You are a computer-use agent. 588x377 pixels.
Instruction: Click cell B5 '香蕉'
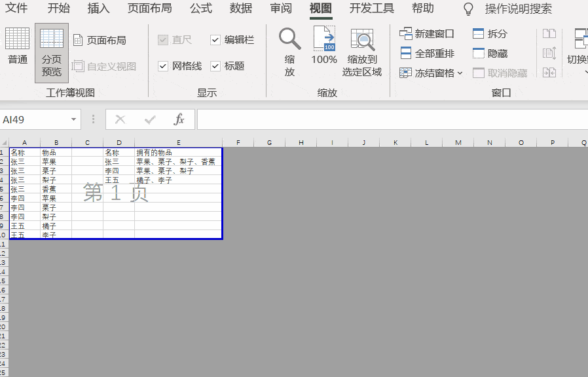[56, 189]
